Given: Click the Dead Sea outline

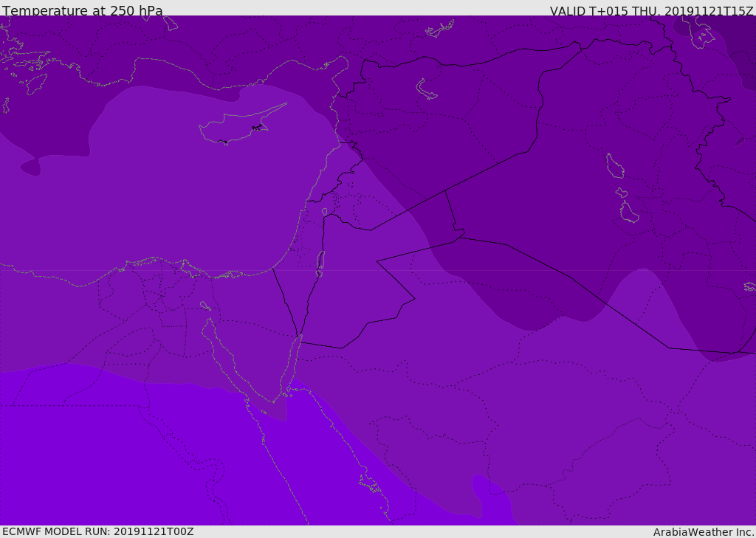Looking at the screenshot, I should click(320, 262).
